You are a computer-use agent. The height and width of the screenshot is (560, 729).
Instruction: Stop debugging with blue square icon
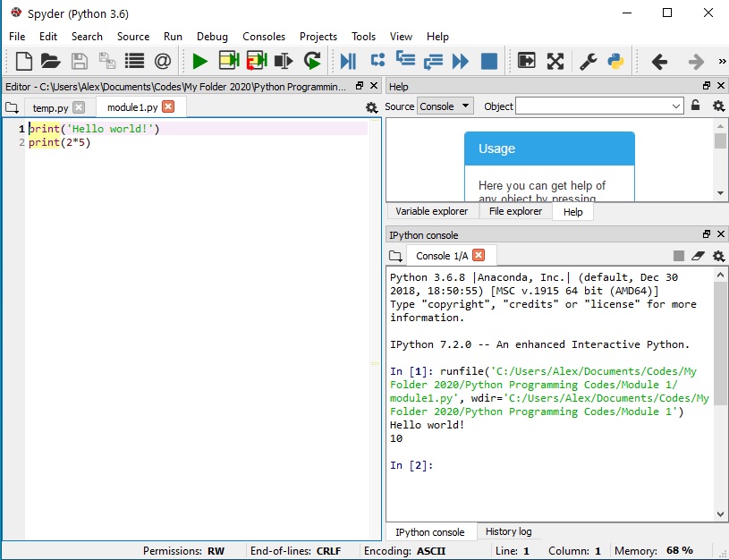pyautogui.click(x=488, y=61)
